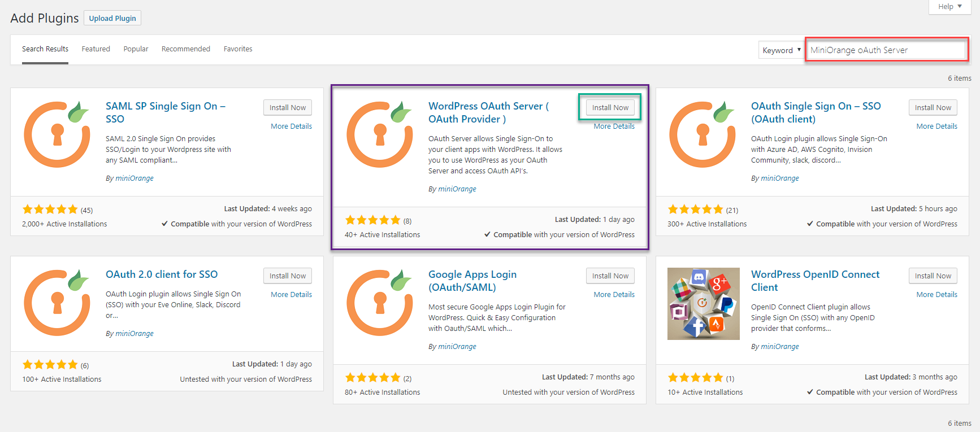Open the SAML SP Single Sign On – SSO title link
Image resolution: width=980 pixels, height=432 pixels.
166,112
